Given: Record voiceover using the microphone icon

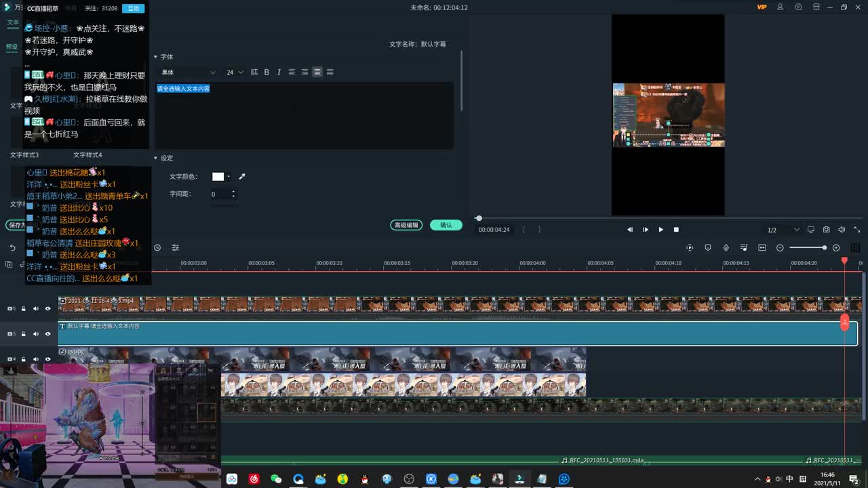Looking at the screenshot, I should coord(726,248).
